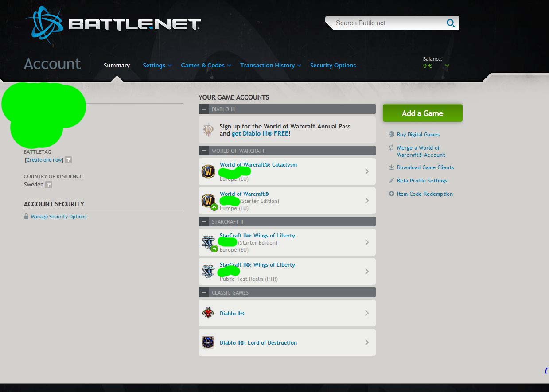This screenshot has height=392, width=549.
Task: Open Beta Profile Settings link
Action: click(x=422, y=181)
